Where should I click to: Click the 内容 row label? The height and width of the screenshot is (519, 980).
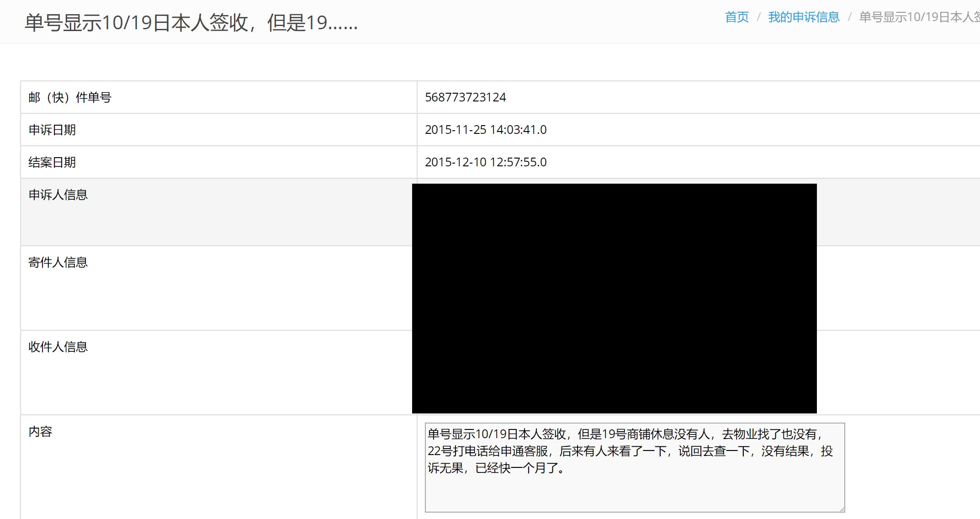point(40,431)
